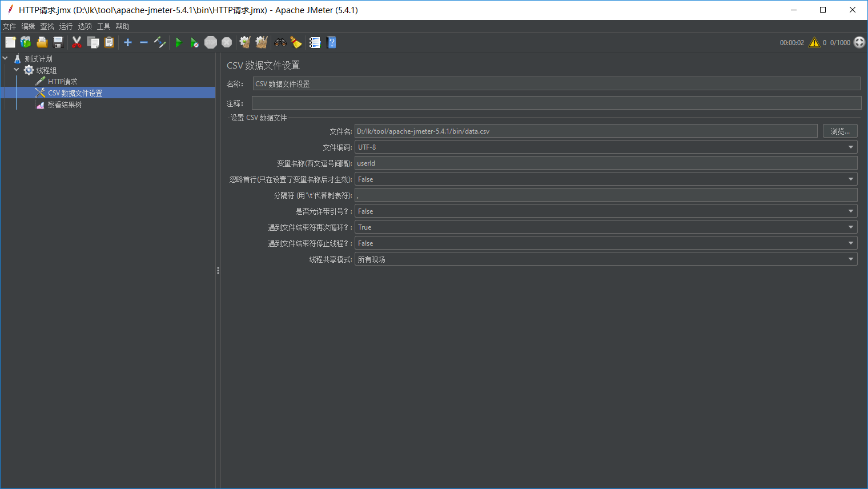Image resolution: width=868 pixels, height=489 pixels.
Task: Open the 是否允许带引号 dropdown
Action: (851, 211)
